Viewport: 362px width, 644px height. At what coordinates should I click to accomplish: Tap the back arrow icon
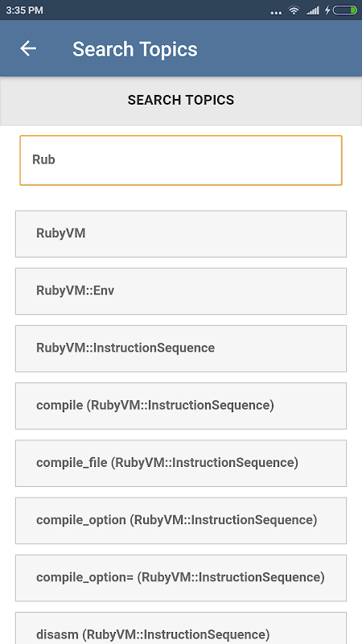(28, 48)
